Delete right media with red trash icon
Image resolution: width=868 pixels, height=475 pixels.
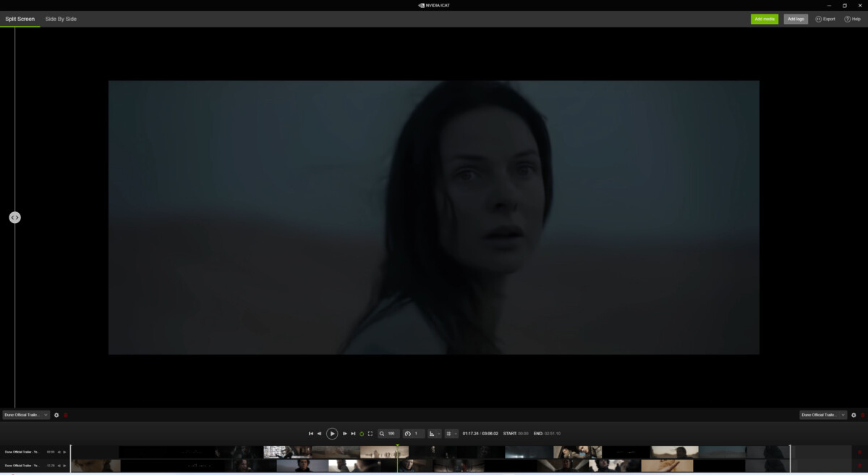point(863,415)
